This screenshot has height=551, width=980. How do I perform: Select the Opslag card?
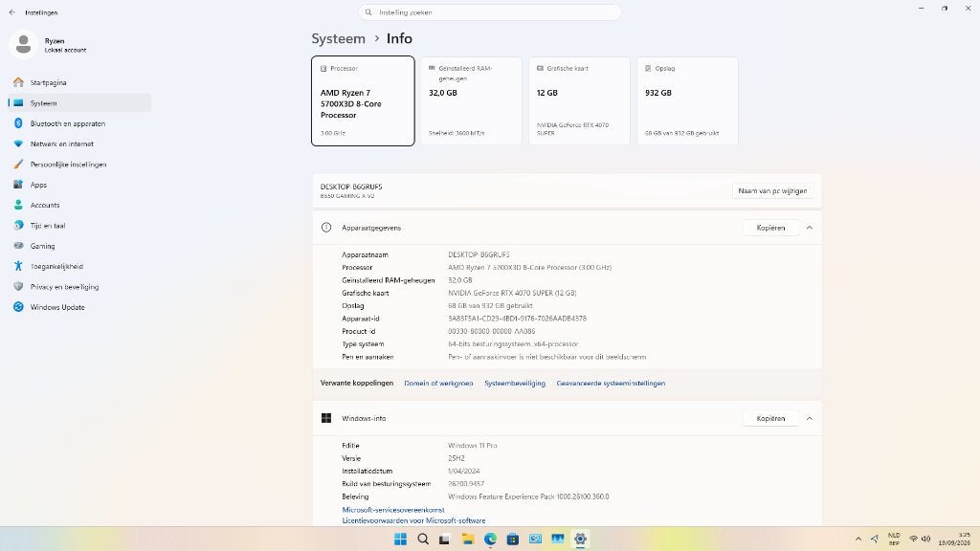coord(687,101)
